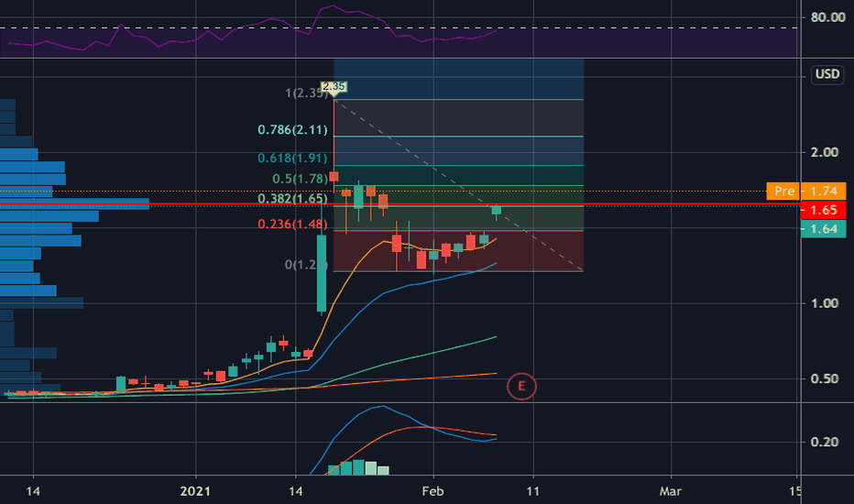The height and width of the screenshot is (504, 854).
Task: Click the 0.20 price axis label
Action: [x=824, y=442]
